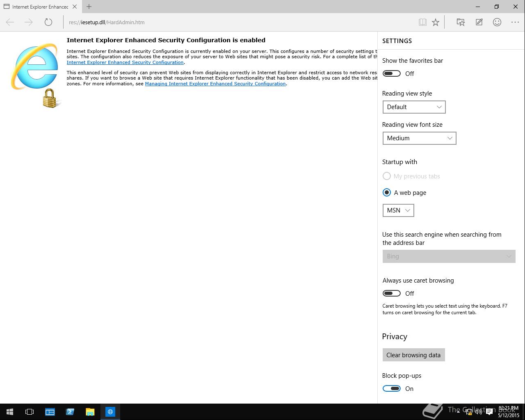Open File Explorer from the taskbar
This screenshot has height=420, width=525.
90,412
